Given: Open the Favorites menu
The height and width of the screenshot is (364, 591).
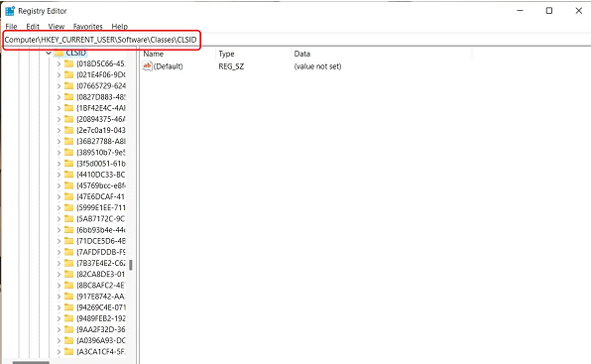Looking at the screenshot, I should 88,27.
